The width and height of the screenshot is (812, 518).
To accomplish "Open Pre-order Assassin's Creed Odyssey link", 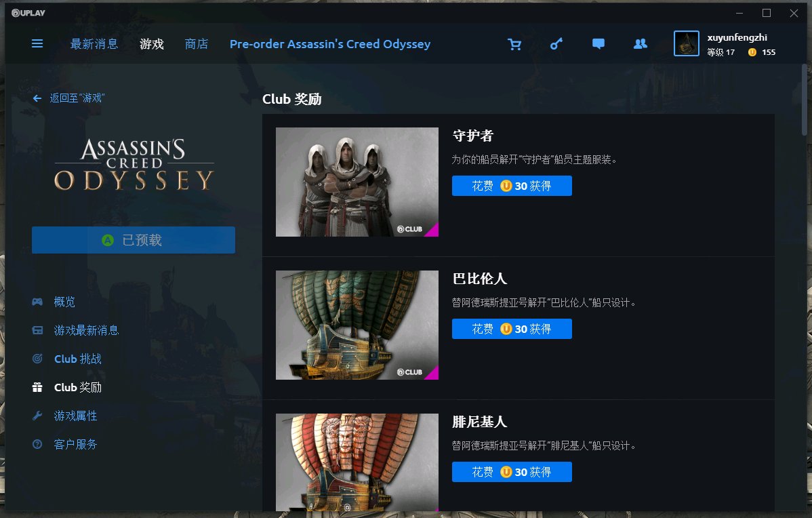I will point(330,44).
